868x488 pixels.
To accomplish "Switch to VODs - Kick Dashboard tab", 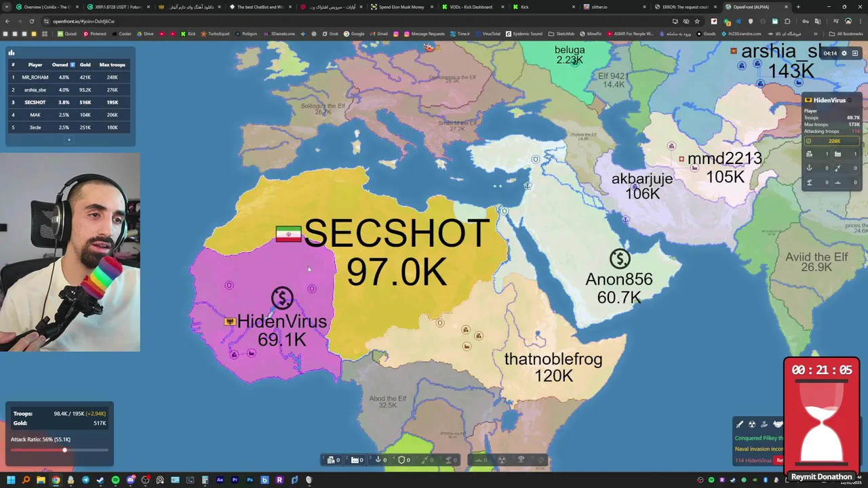I will pyautogui.click(x=471, y=7).
